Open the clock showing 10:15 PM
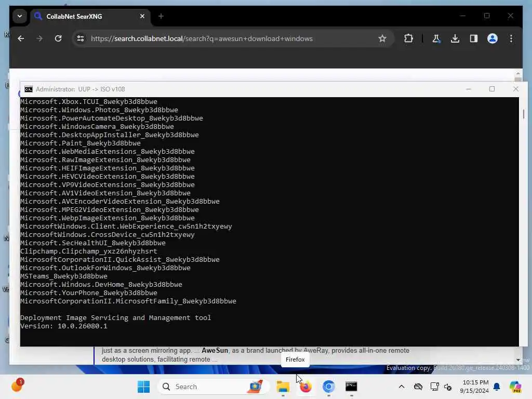Image resolution: width=532 pixels, height=399 pixels. tap(474, 387)
